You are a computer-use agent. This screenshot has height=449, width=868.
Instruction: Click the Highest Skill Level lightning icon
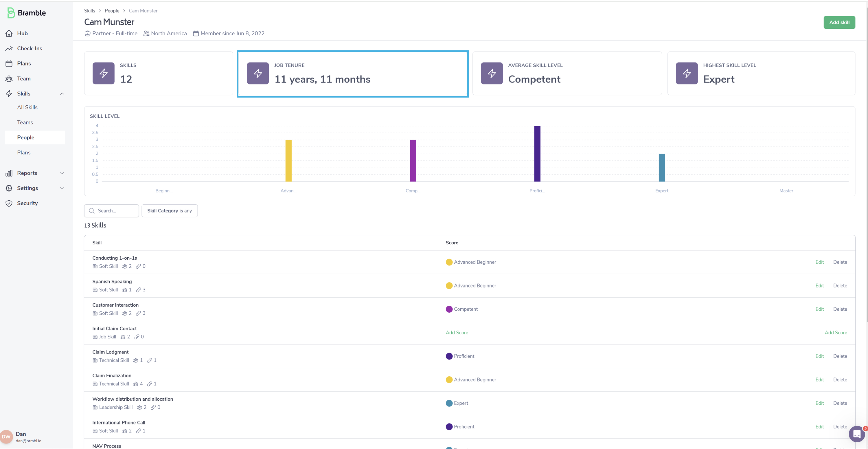686,73
